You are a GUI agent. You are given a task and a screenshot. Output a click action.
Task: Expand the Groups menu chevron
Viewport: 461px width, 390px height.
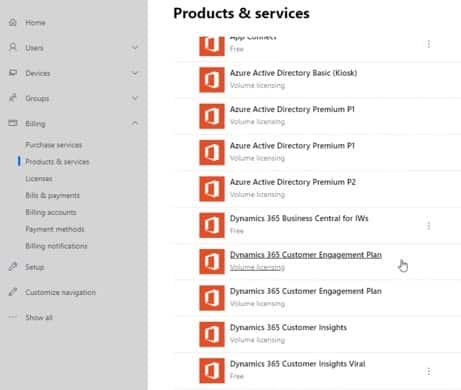135,98
